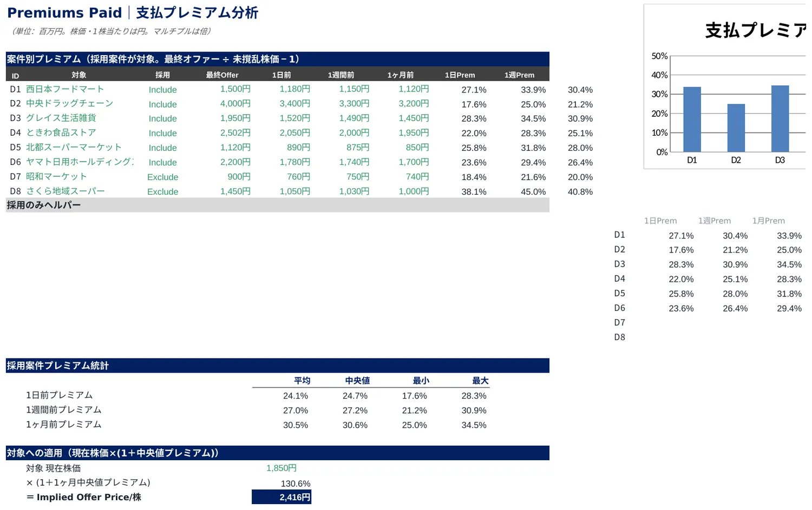Click the 最大 statistics column header
This screenshot has height=510, width=812.
pos(481,381)
